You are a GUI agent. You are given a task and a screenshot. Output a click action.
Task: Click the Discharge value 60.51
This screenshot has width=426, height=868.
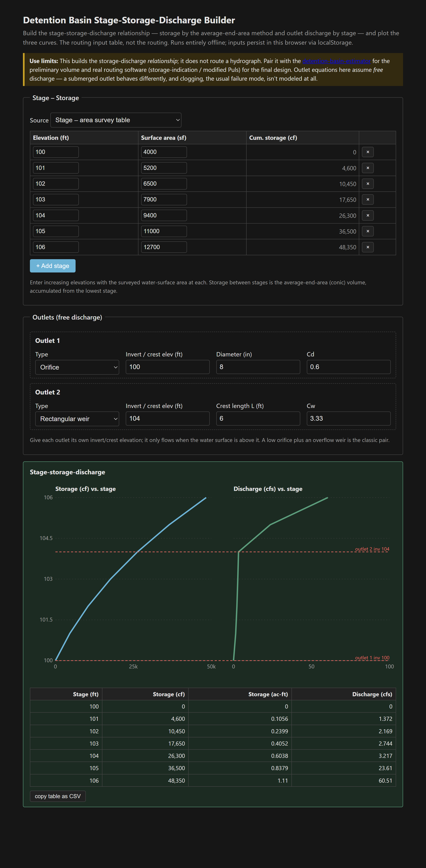[x=385, y=780]
